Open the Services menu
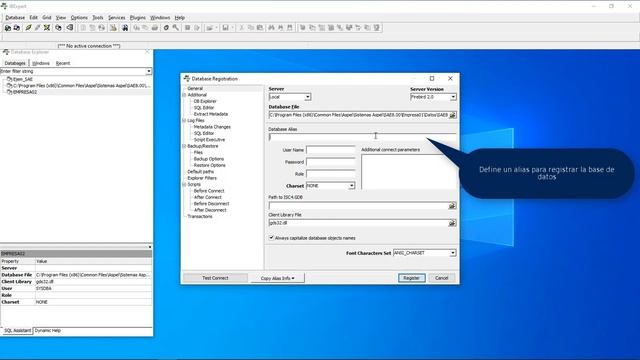 point(117,18)
